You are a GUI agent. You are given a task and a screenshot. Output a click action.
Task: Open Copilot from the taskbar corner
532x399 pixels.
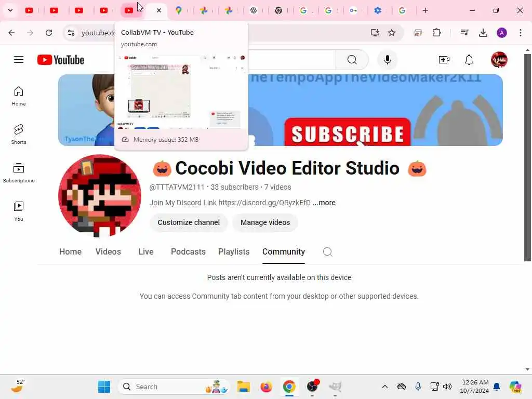tap(515, 387)
